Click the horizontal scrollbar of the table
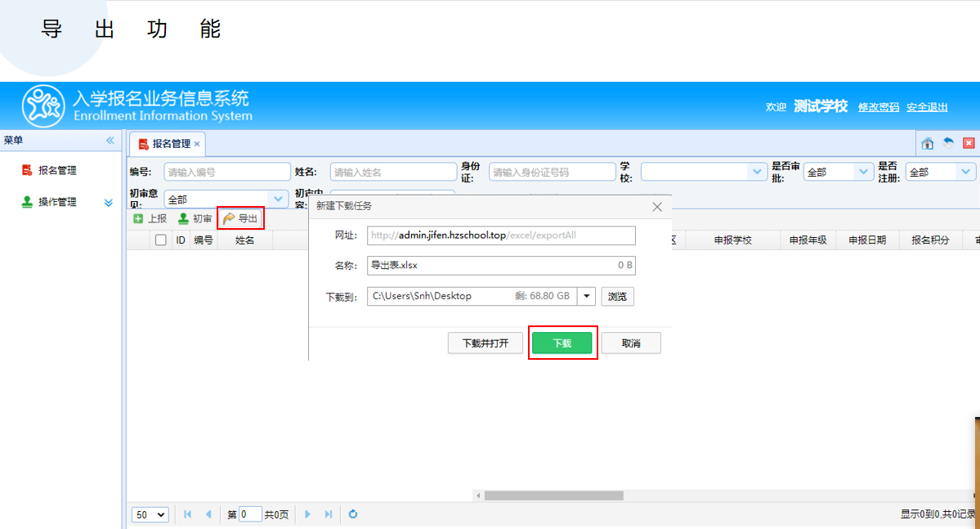980x529 pixels. coord(553,495)
